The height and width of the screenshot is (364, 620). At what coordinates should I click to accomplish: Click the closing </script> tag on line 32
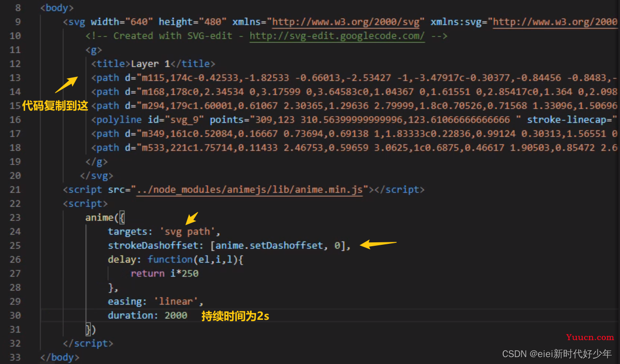tap(88, 343)
